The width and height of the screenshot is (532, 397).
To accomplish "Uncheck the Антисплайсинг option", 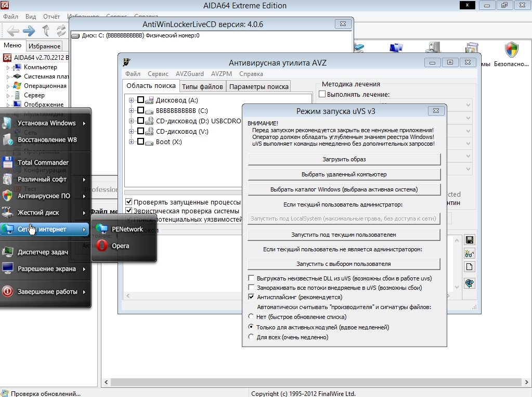I will pos(252,297).
